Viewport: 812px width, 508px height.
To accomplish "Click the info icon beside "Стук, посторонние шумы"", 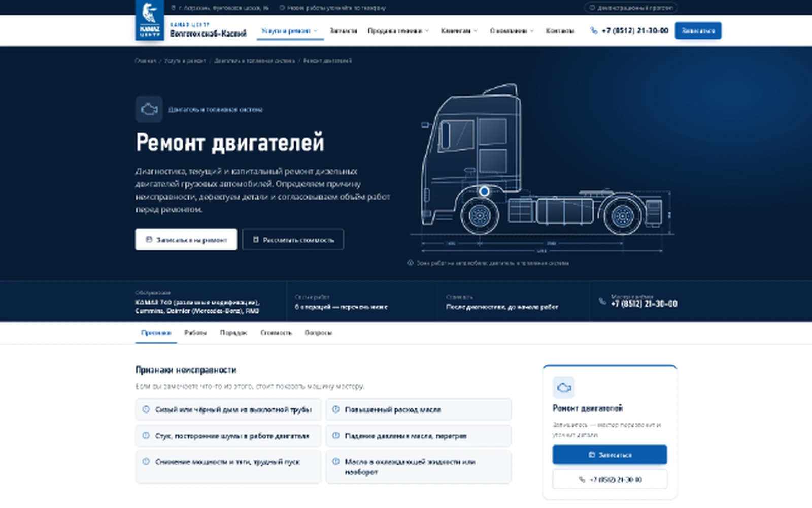I will (x=146, y=436).
